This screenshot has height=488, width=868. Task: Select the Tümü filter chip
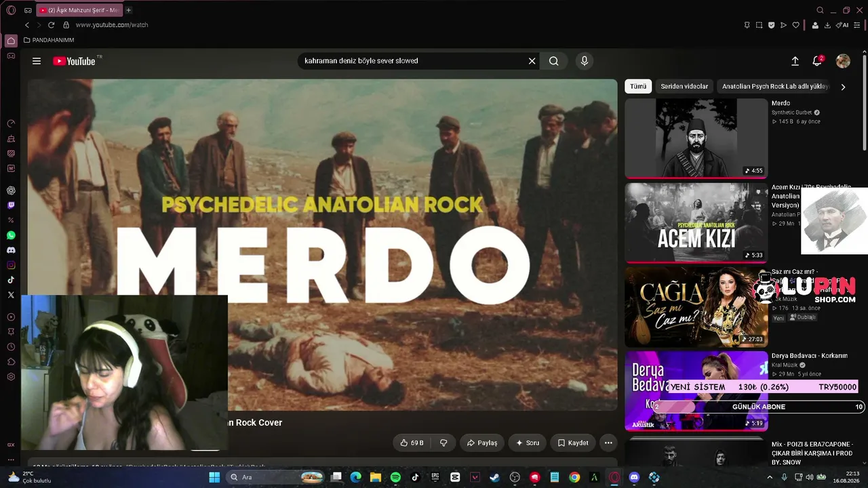click(638, 86)
